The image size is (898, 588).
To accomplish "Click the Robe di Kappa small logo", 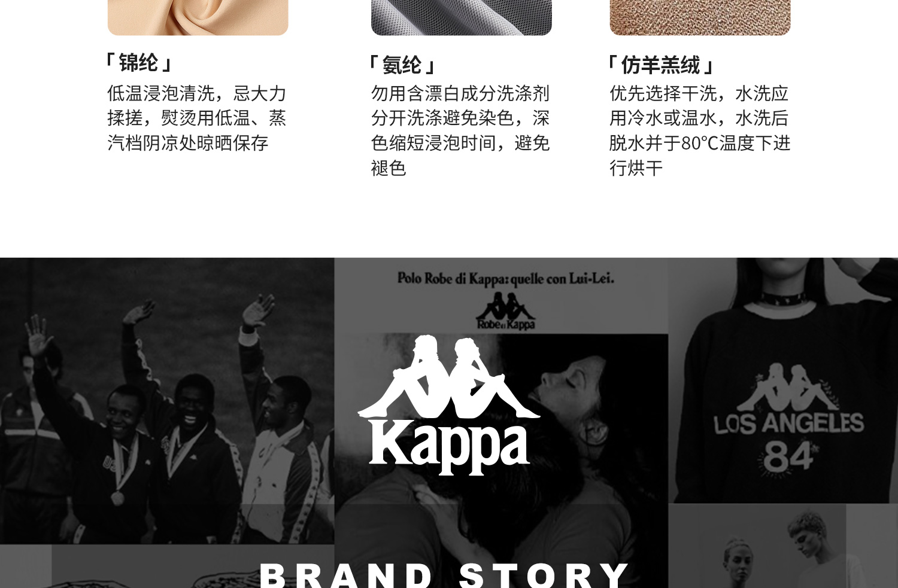I will [506, 312].
